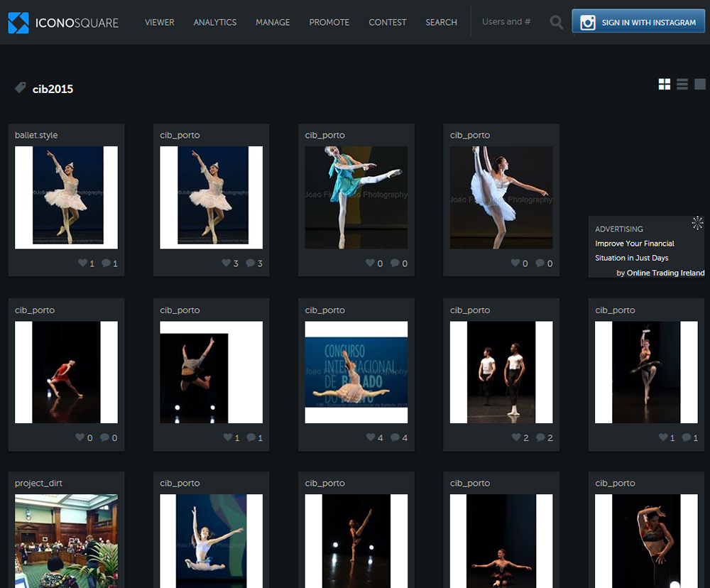Image resolution: width=710 pixels, height=588 pixels.
Task: Click the advertising spinner icon
Action: (x=697, y=223)
